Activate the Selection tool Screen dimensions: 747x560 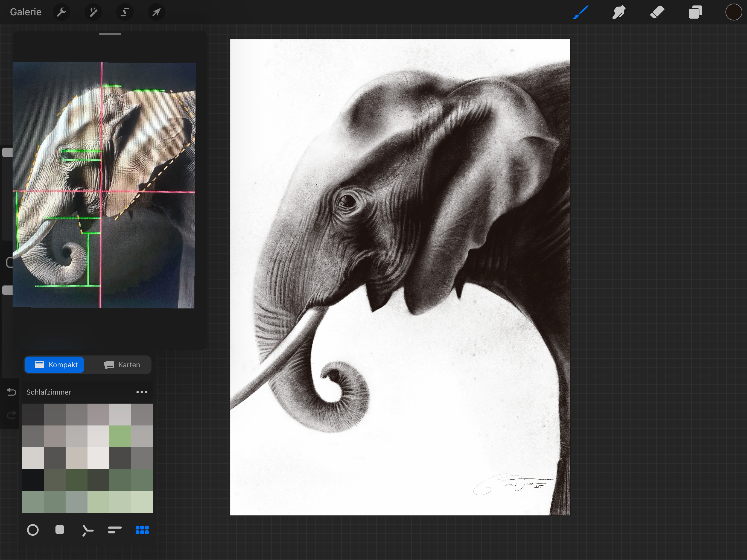pyautogui.click(x=125, y=13)
